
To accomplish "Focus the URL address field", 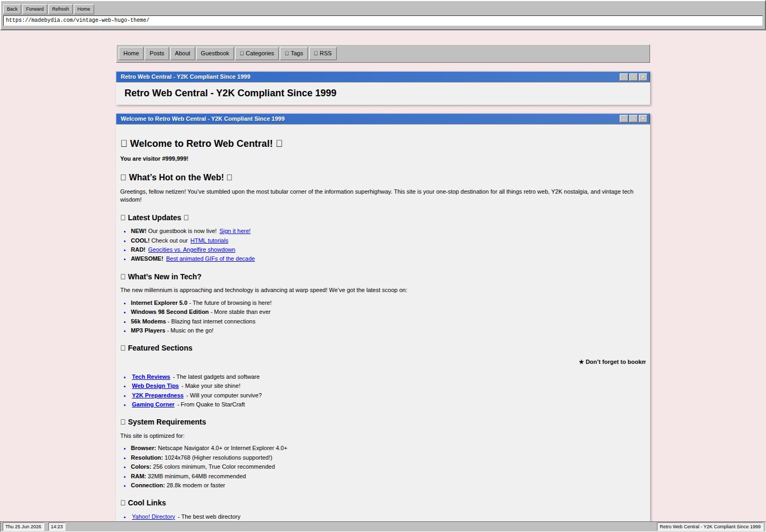I will click(383, 20).
